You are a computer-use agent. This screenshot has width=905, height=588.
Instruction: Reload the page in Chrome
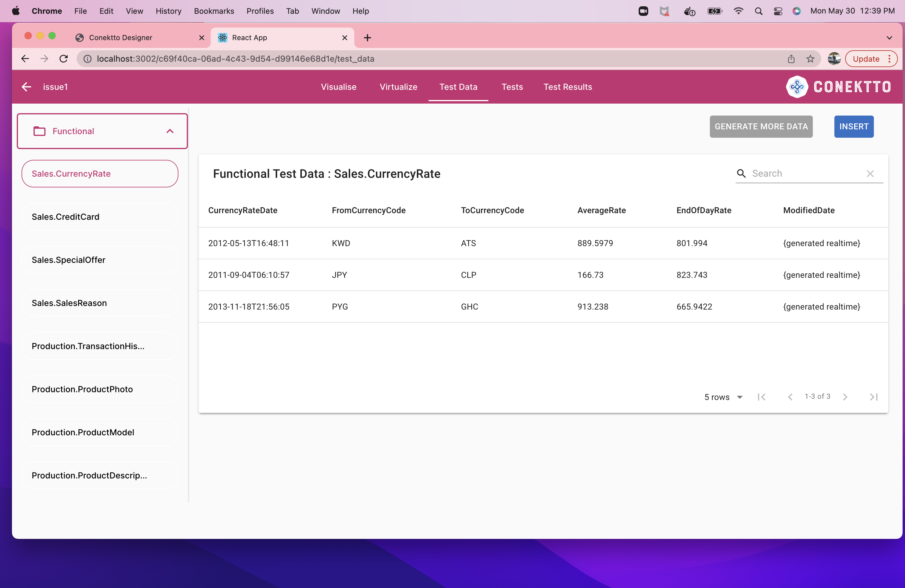[63, 59]
